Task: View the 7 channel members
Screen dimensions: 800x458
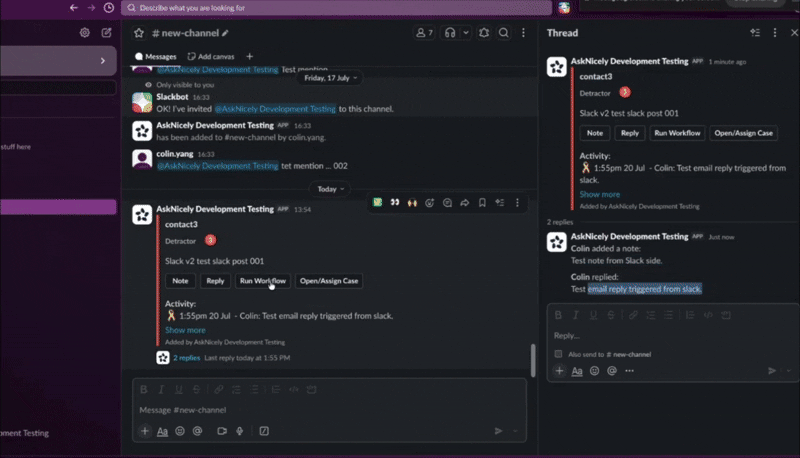Action: click(x=424, y=33)
